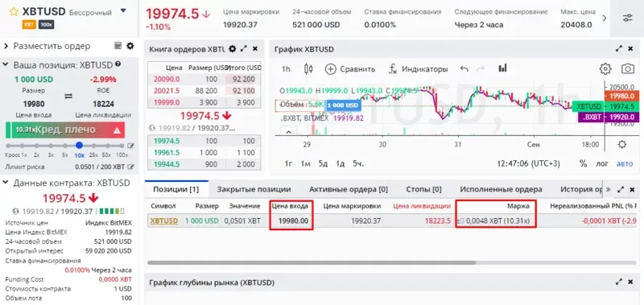Collapse the chart legend with up chevron

288,132
